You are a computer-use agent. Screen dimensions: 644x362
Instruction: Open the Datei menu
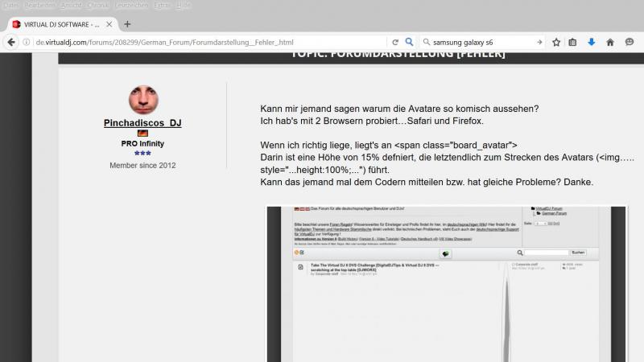11,6
